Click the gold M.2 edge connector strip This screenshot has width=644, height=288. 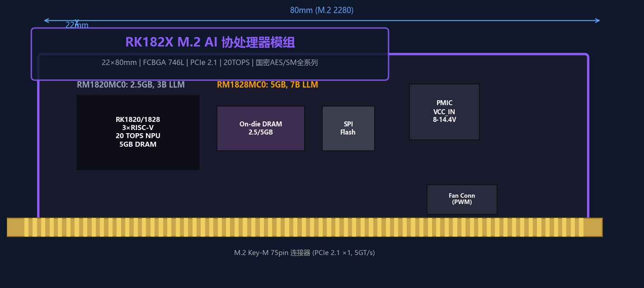[305, 227]
